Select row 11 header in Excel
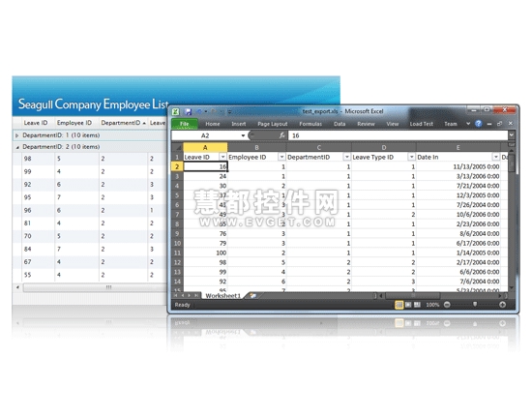 tap(177, 253)
